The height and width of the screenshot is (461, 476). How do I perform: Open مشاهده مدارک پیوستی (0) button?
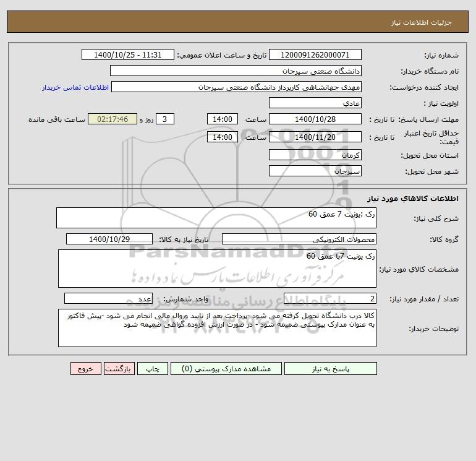click(226, 369)
